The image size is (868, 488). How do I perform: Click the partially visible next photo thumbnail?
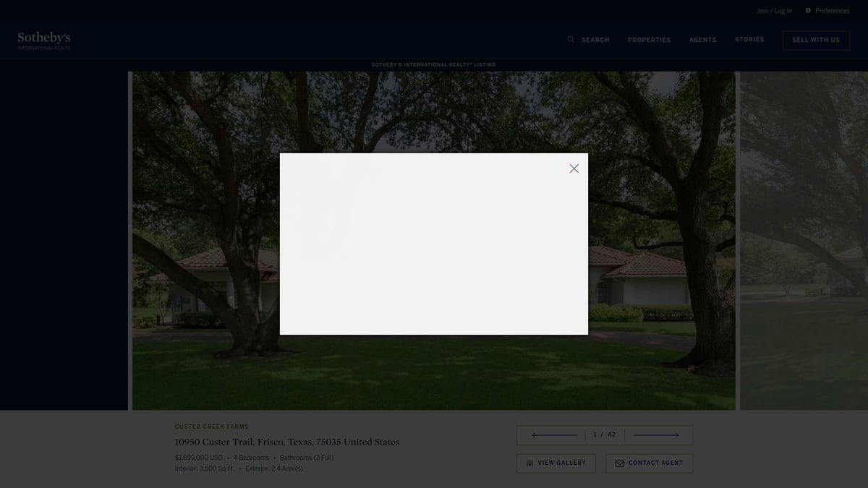pyautogui.click(x=803, y=239)
